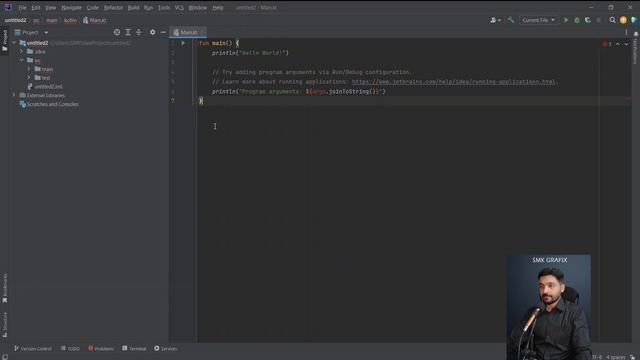Click kotlin breadcrumb in navigation bar

pos(70,20)
